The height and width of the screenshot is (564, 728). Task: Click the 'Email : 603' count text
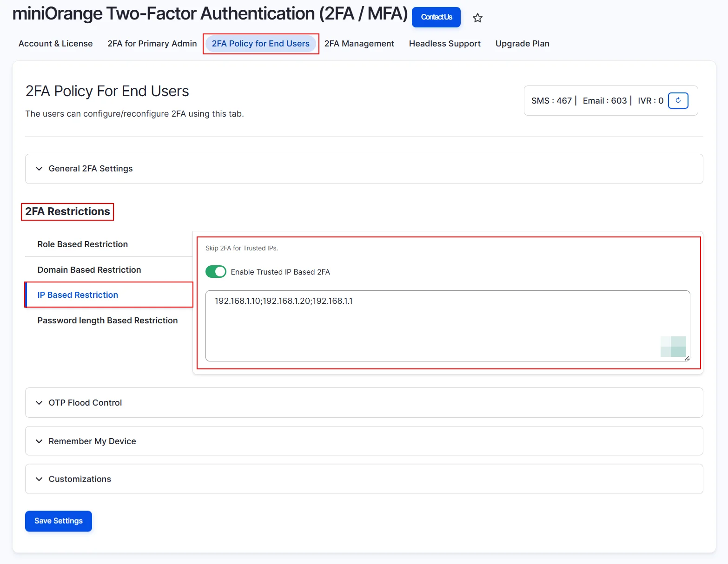[605, 101]
